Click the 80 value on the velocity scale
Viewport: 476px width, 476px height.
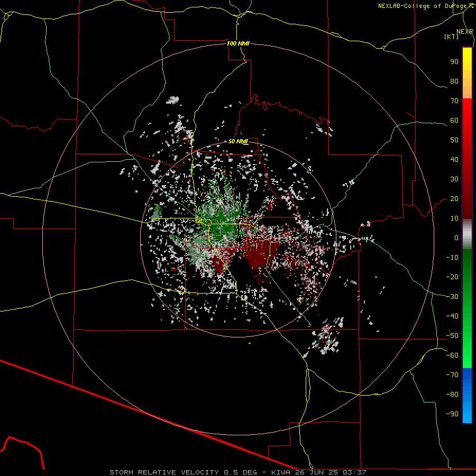coord(454,81)
